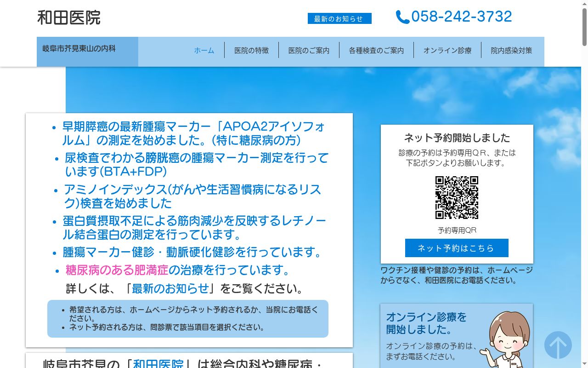Open the 医院のご案内 menu item
The width and height of the screenshot is (588, 368).
[x=309, y=50]
